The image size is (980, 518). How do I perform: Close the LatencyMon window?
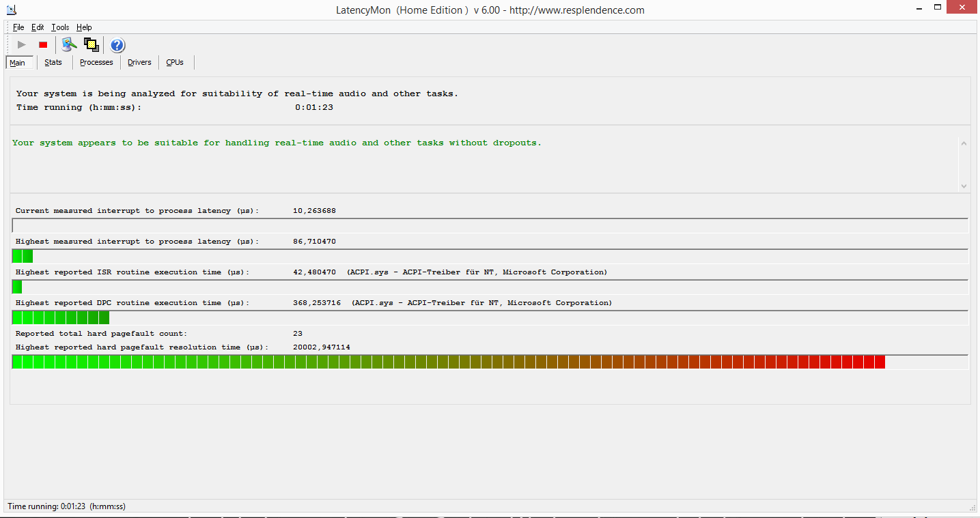(963, 8)
